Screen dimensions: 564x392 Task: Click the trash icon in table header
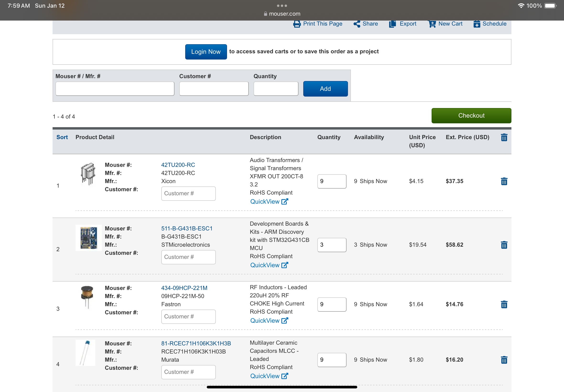pos(504,137)
